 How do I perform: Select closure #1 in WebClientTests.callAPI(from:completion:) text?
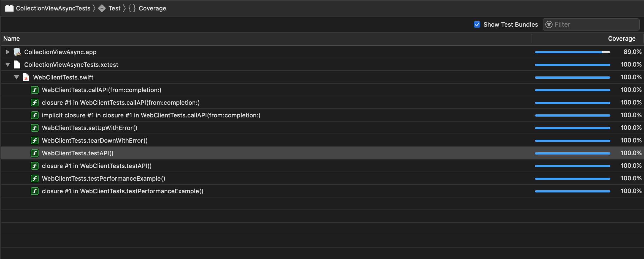pyautogui.click(x=121, y=103)
